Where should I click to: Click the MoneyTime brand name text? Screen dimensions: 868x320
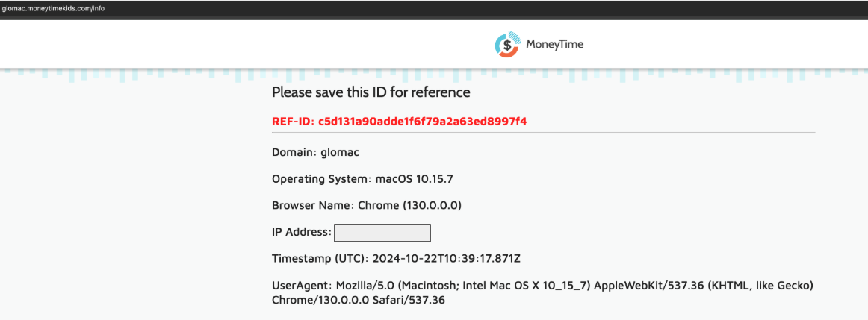(x=555, y=45)
